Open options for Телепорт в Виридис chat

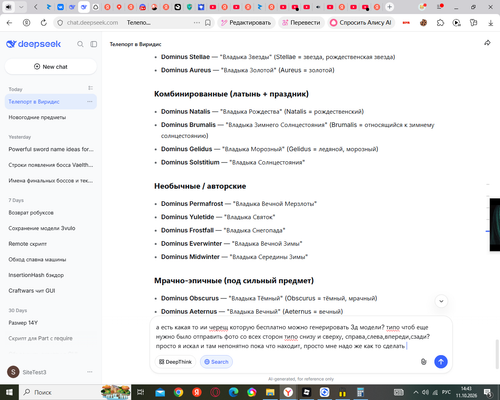tap(90, 102)
